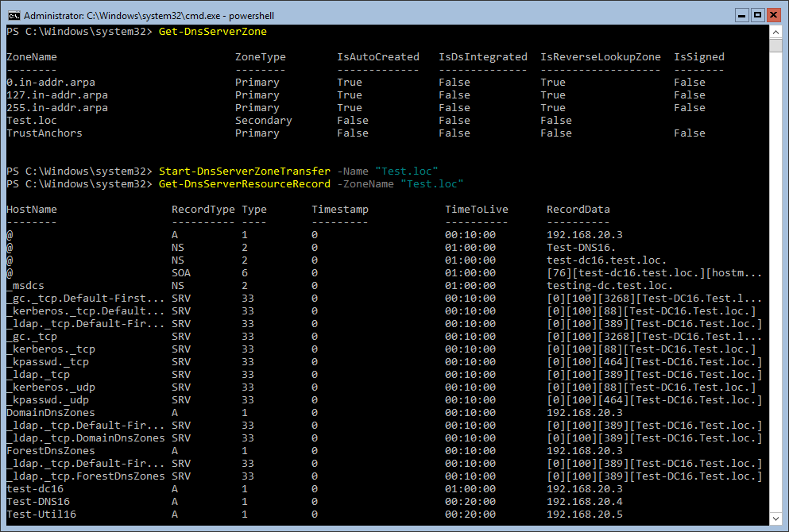The image size is (789, 532).
Task: Click the '_kerberos._udp' host name
Action: (x=51, y=387)
